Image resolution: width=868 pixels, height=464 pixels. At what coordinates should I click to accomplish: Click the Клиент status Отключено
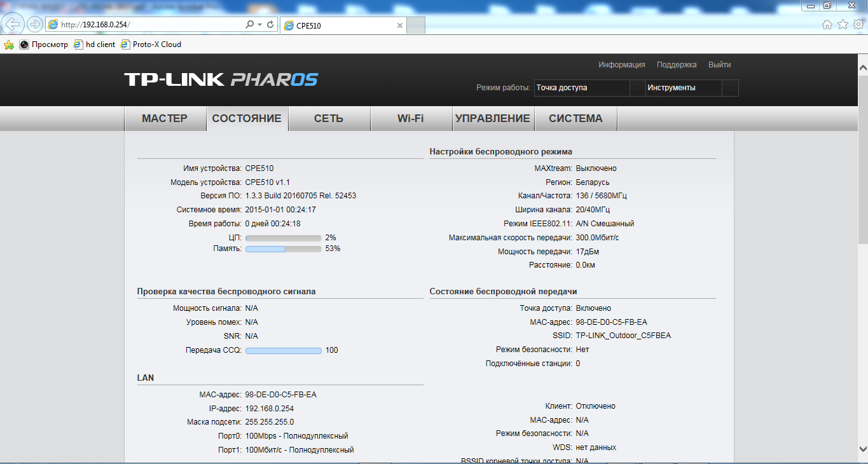tap(596, 406)
